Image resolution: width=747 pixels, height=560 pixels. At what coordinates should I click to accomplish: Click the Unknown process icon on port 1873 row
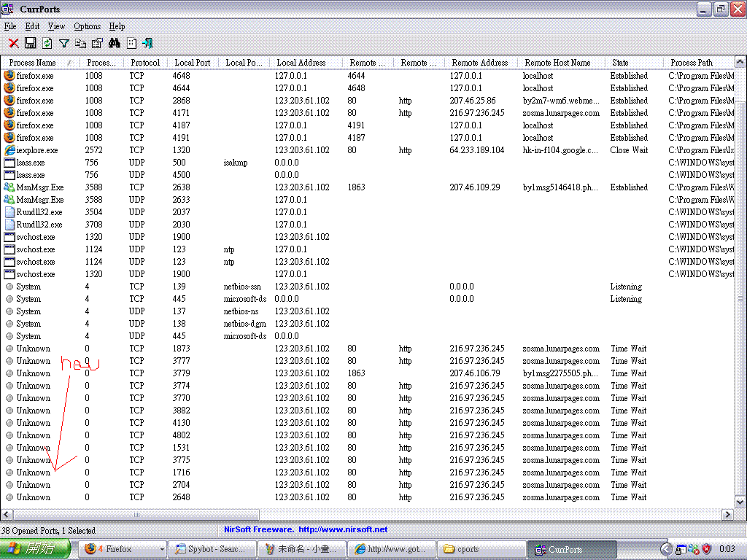[x=9, y=349]
